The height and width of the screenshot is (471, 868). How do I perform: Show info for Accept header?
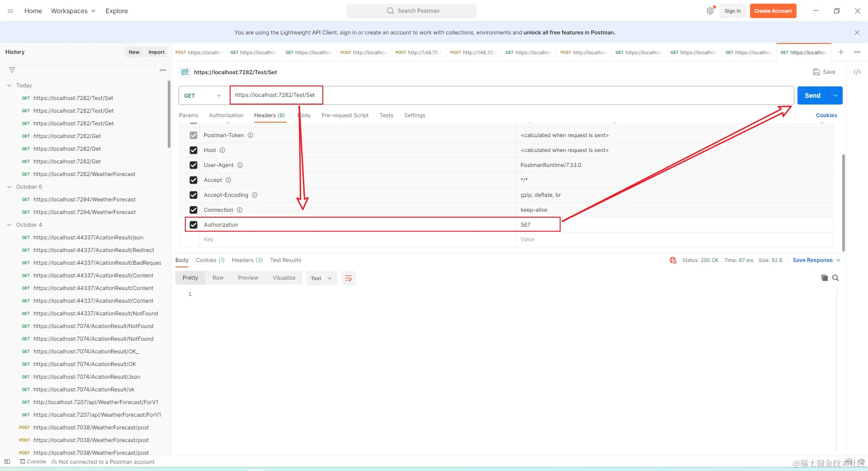pyautogui.click(x=228, y=180)
